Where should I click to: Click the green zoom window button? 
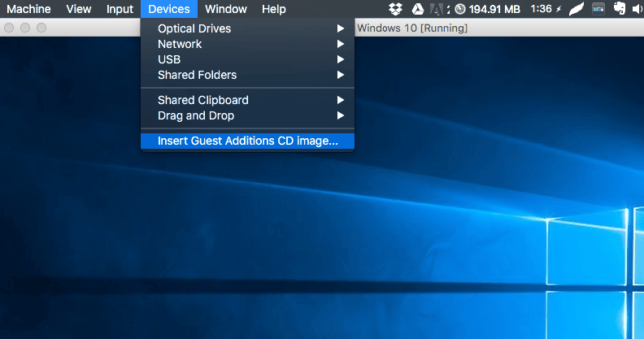[x=41, y=28]
